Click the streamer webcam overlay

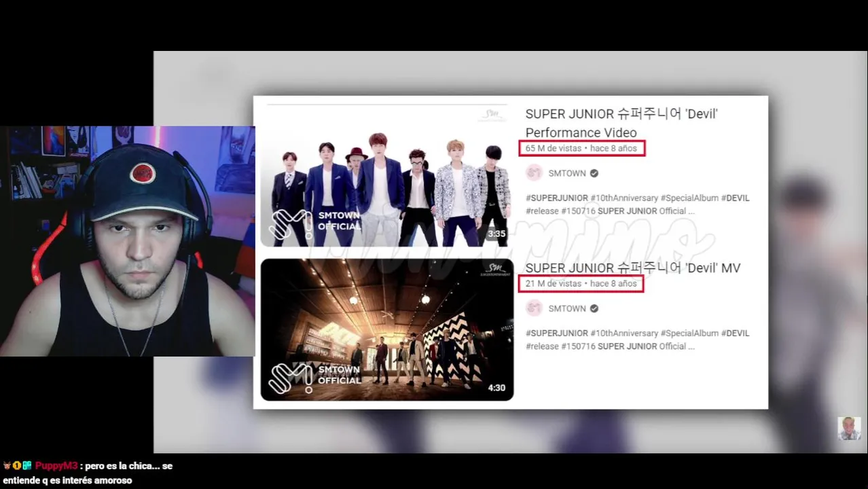[x=128, y=241]
